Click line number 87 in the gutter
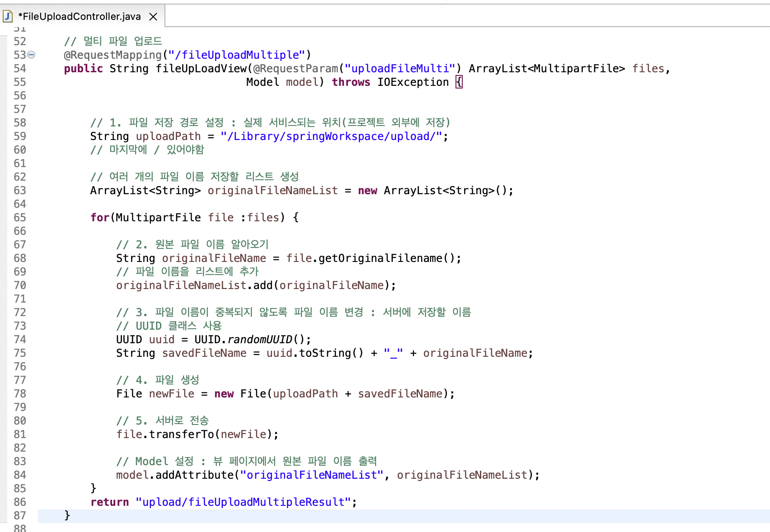 19,515
